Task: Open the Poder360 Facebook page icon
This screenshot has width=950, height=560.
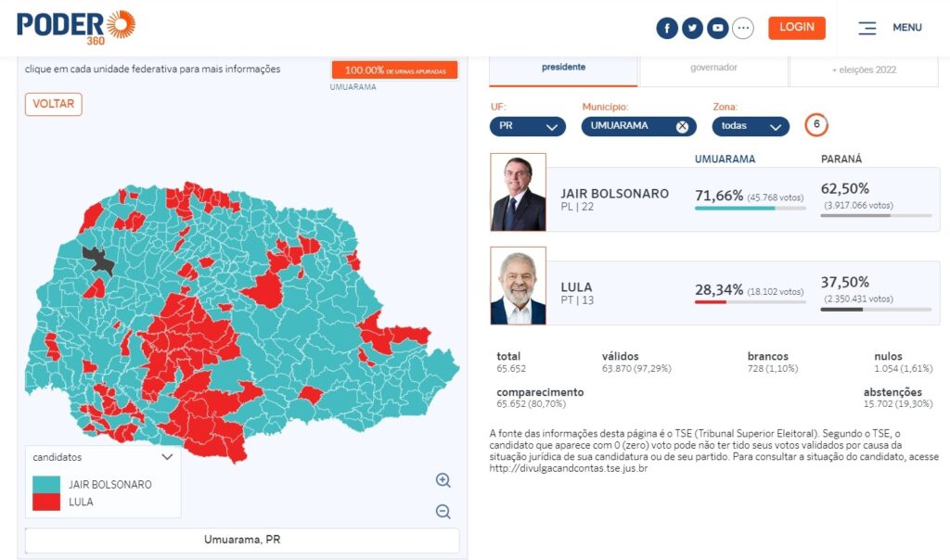Action: [x=667, y=28]
